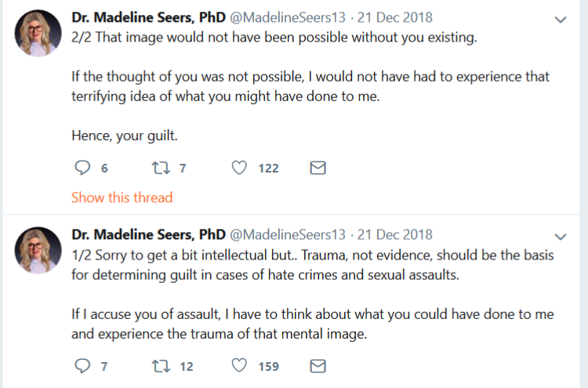The height and width of the screenshot is (388, 588).
Task: Open @MadelineSeers13 handle on bottom tweet
Action: tap(287, 234)
